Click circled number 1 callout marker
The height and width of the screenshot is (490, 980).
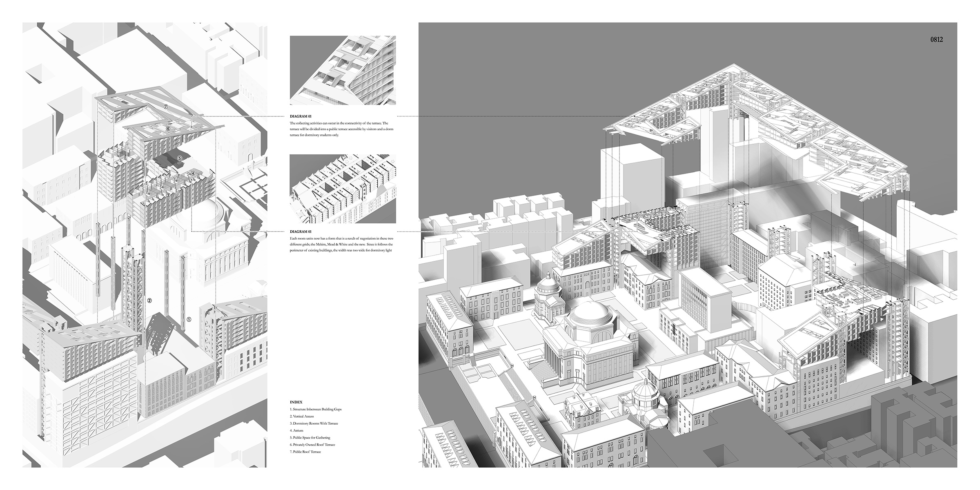(x=189, y=320)
